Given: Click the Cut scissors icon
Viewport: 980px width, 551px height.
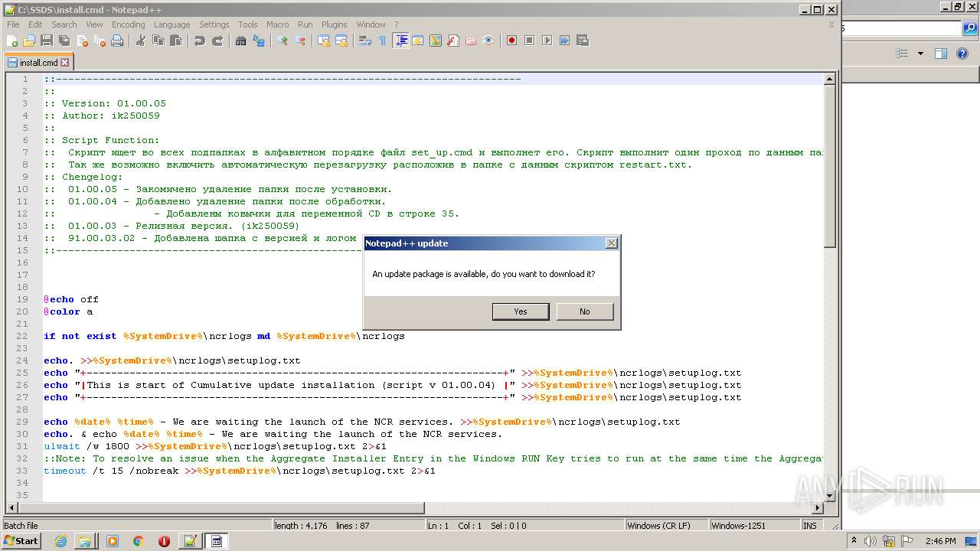Looking at the screenshot, I should (x=140, y=41).
